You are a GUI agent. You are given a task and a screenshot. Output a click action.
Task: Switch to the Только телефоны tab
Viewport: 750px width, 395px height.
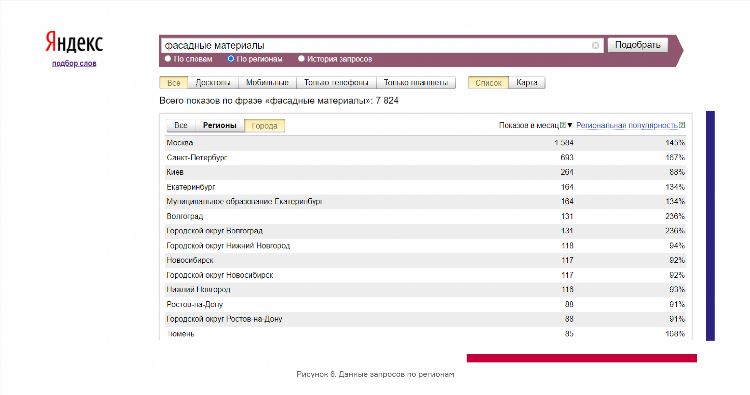336,83
